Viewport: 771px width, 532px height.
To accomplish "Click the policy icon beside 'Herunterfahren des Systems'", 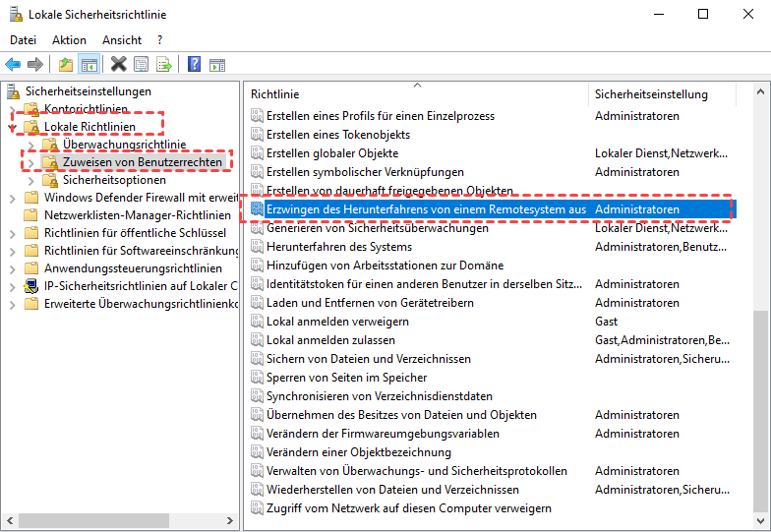I will pos(257,247).
